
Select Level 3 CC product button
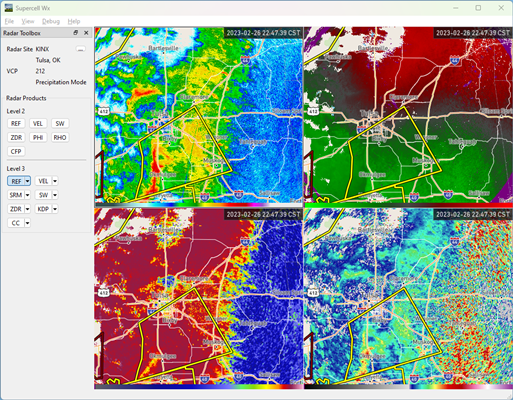(16, 223)
